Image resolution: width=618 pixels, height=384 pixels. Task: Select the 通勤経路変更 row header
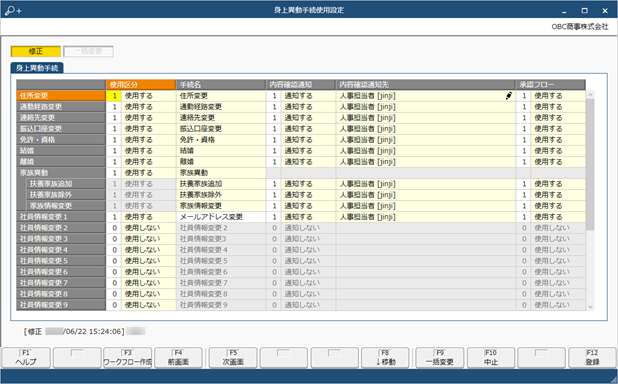tap(61, 107)
